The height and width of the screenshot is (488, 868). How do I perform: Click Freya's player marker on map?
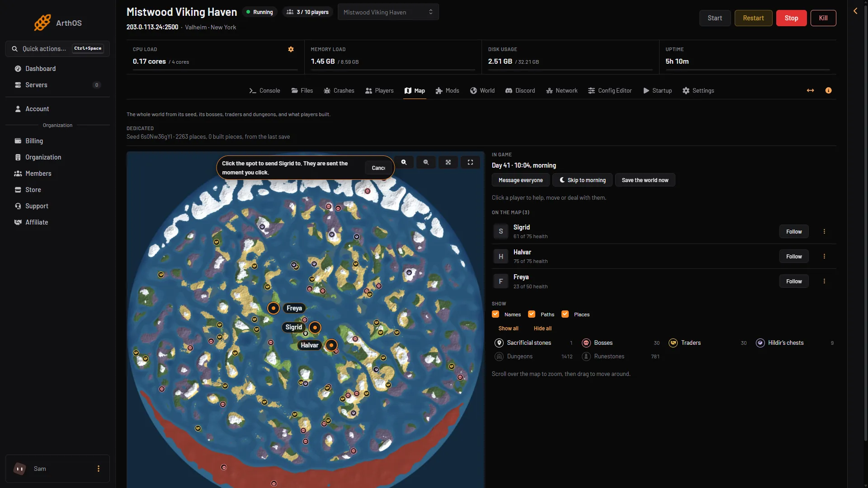[x=273, y=308]
